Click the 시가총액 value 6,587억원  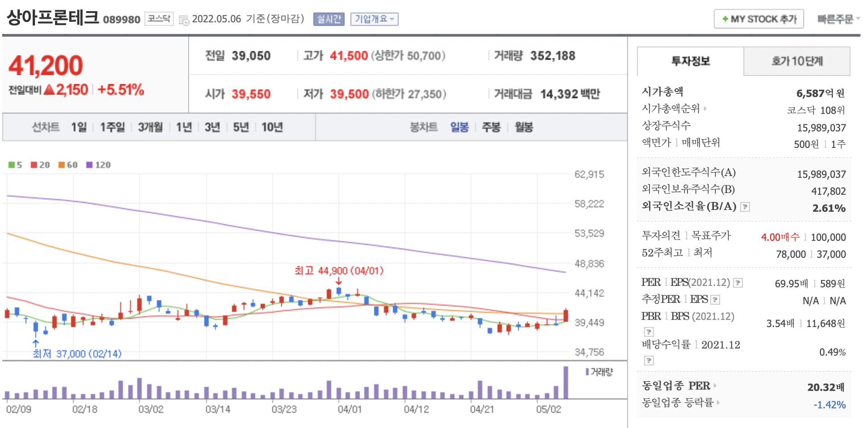pyautogui.click(x=821, y=93)
